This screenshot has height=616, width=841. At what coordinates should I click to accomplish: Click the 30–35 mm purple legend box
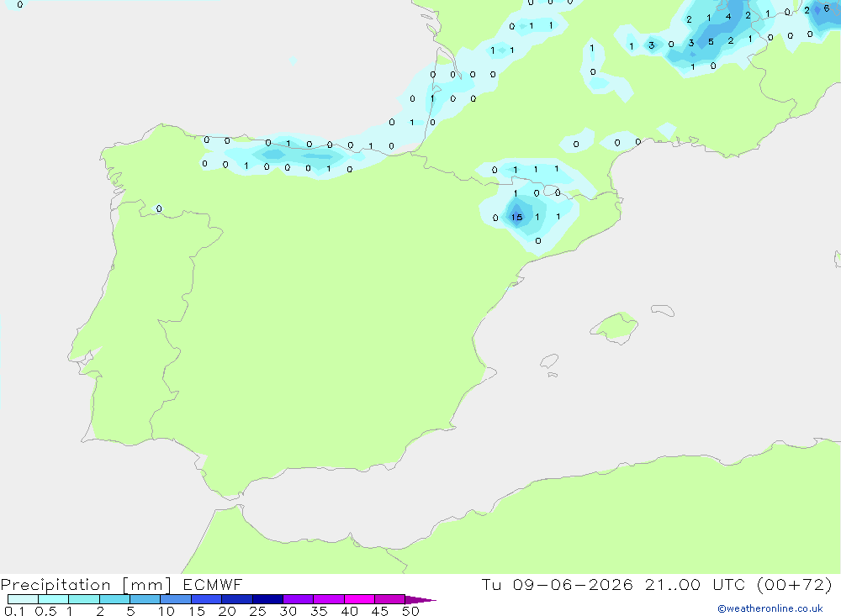click(x=298, y=599)
